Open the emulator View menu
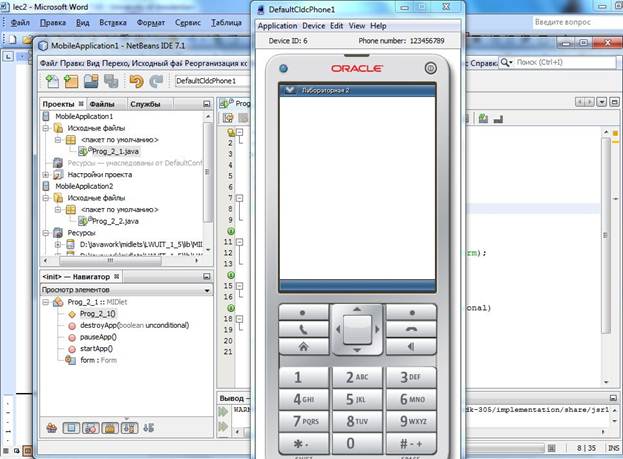The image size is (623, 459). pos(357,26)
